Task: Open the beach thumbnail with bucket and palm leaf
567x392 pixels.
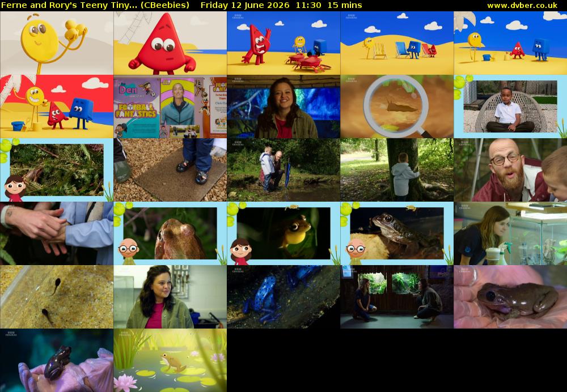Action: pyautogui.click(x=510, y=43)
